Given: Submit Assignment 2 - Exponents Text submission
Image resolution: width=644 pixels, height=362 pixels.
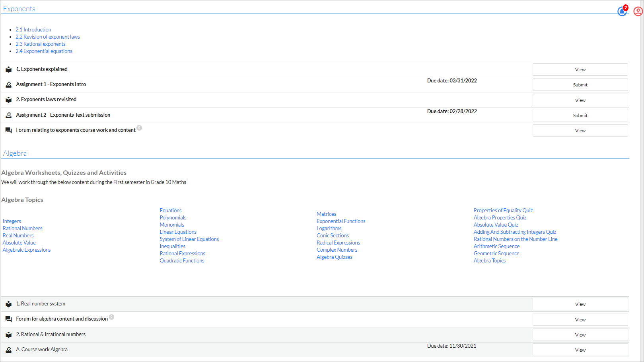Looking at the screenshot, I should click(x=580, y=115).
